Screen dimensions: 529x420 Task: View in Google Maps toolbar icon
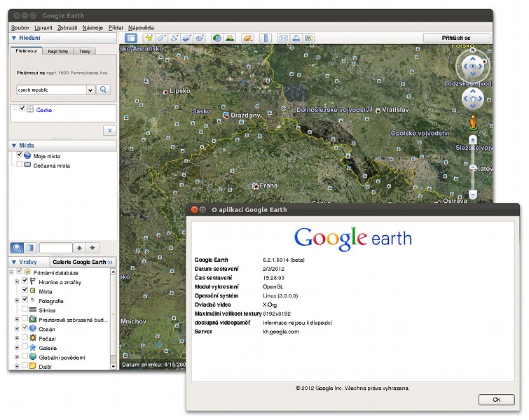[x=308, y=38]
